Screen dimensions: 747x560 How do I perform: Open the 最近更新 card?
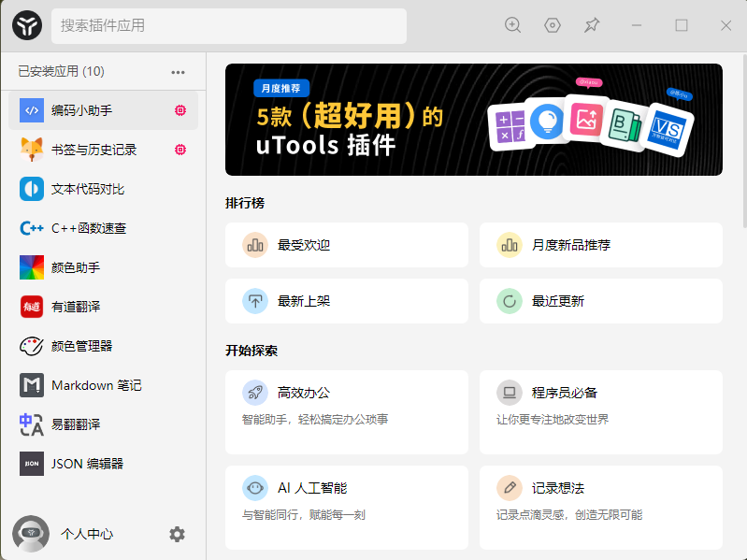(x=601, y=301)
